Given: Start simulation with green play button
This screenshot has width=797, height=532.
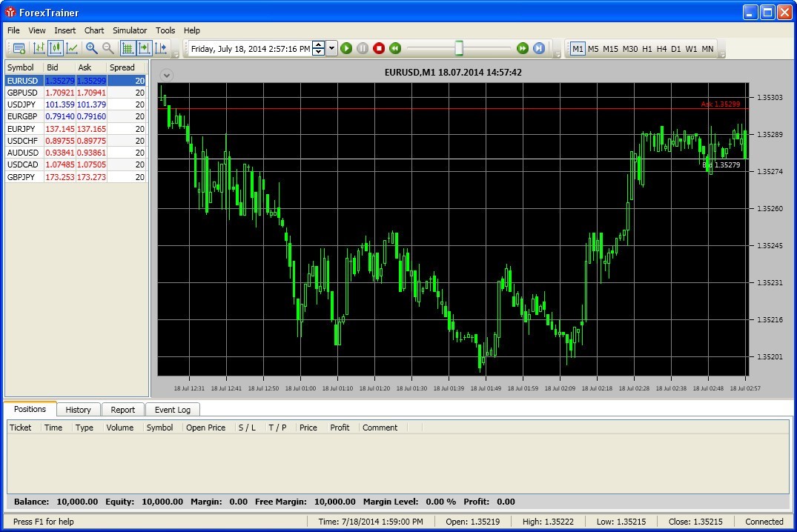Looking at the screenshot, I should [347, 49].
